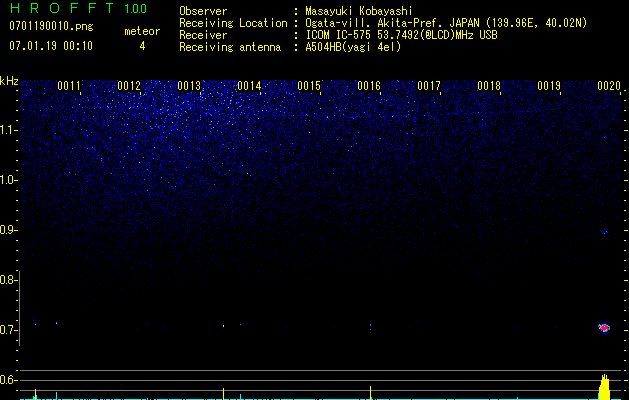
Task: Click the 0020 time marker
Action: click(609, 86)
